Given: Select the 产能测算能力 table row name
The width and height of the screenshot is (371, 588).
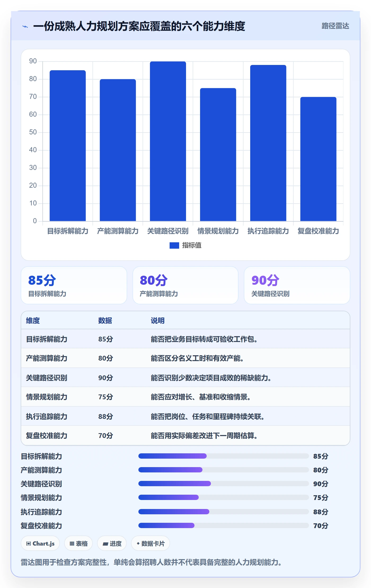Looking at the screenshot, I should 47,358.
